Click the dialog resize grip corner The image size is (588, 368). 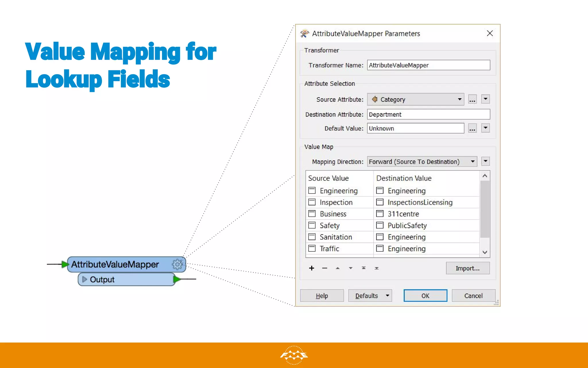pyautogui.click(x=496, y=302)
